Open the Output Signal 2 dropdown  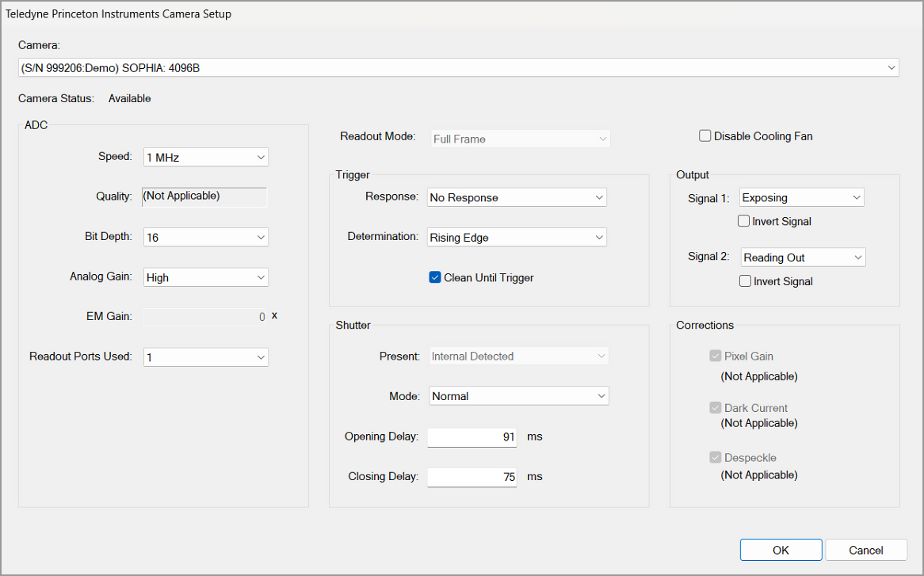(804, 257)
